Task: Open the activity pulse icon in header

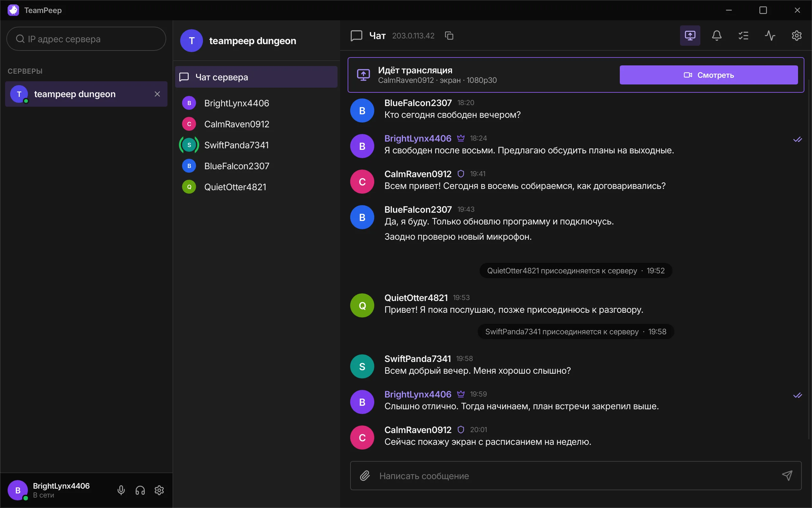Action: [x=770, y=36]
